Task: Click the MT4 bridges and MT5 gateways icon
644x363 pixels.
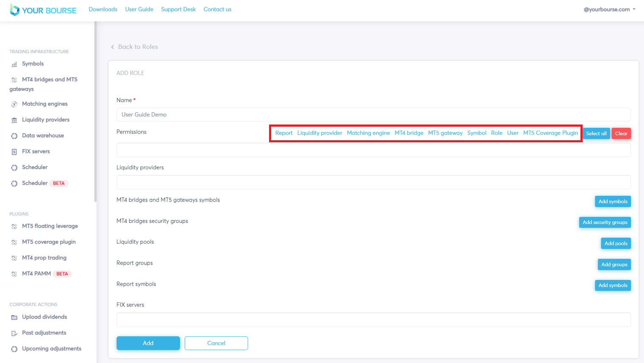Action: 14,80
